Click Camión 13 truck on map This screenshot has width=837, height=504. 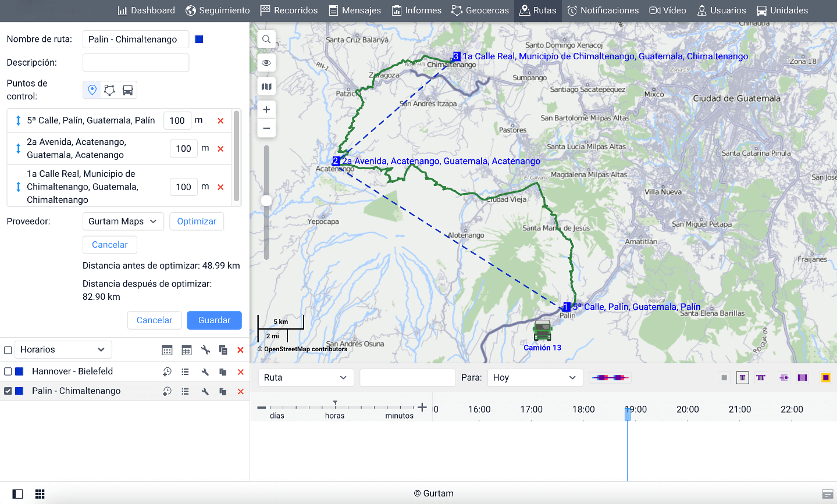point(542,330)
